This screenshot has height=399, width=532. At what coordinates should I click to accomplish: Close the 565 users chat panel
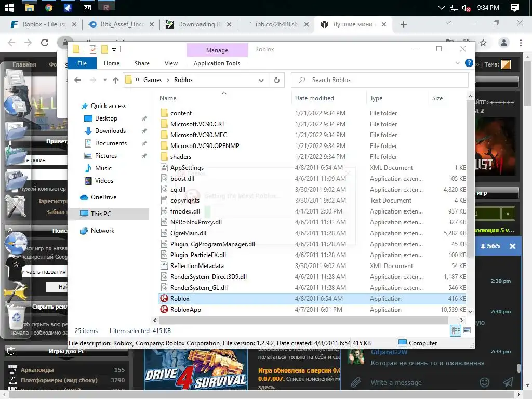513,246
